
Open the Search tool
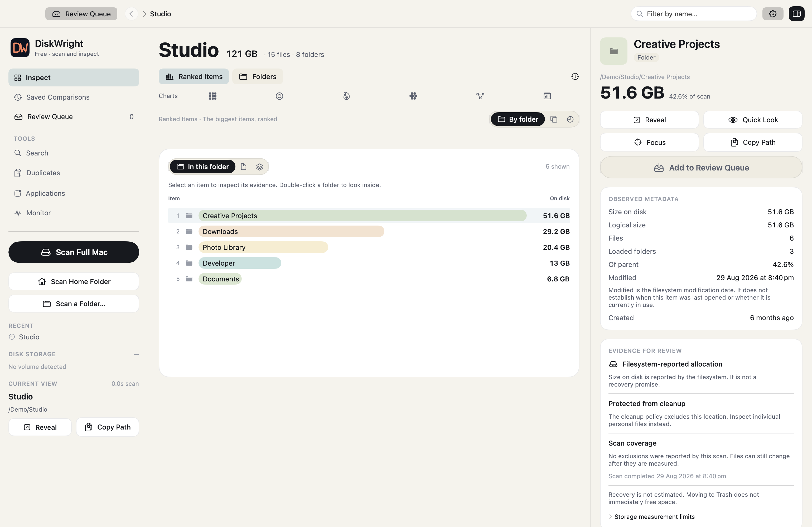74,153
